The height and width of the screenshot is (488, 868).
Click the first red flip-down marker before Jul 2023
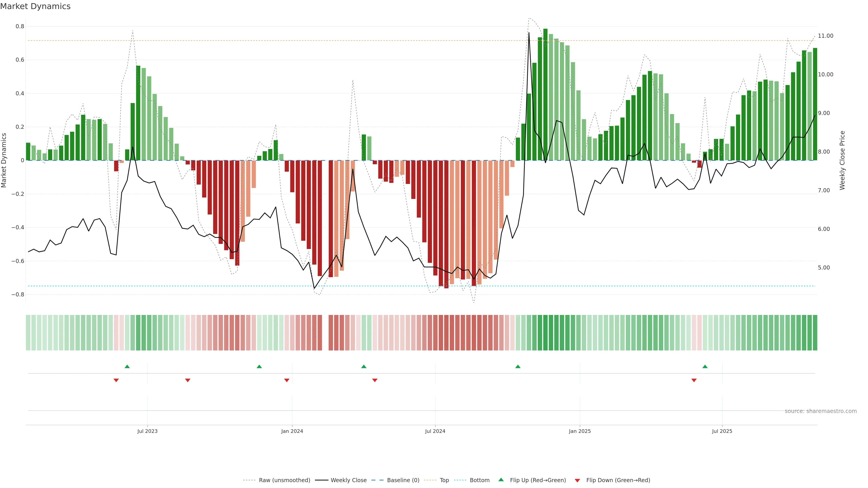[116, 380]
